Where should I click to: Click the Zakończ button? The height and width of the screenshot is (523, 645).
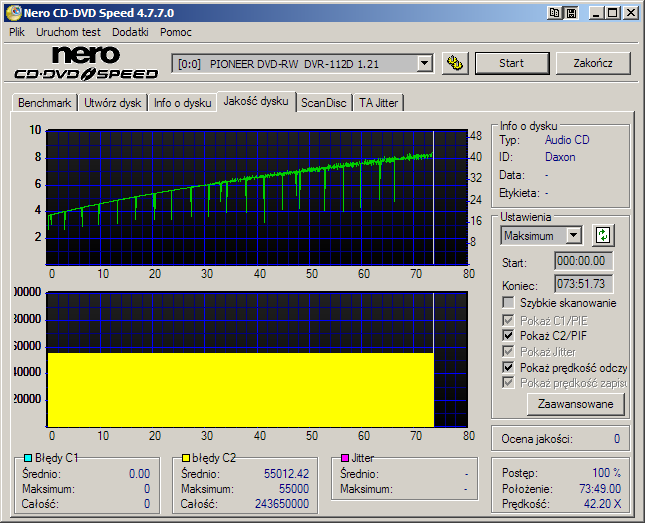coord(593,63)
